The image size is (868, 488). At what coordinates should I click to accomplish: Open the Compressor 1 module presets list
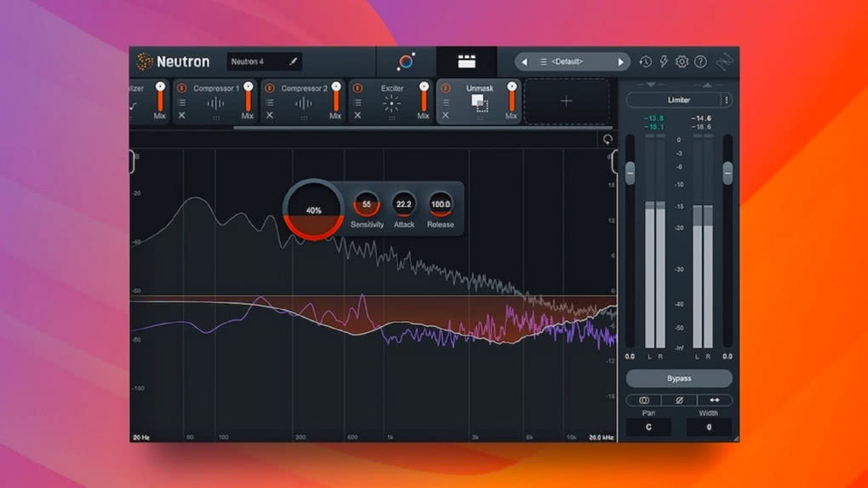click(x=181, y=102)
